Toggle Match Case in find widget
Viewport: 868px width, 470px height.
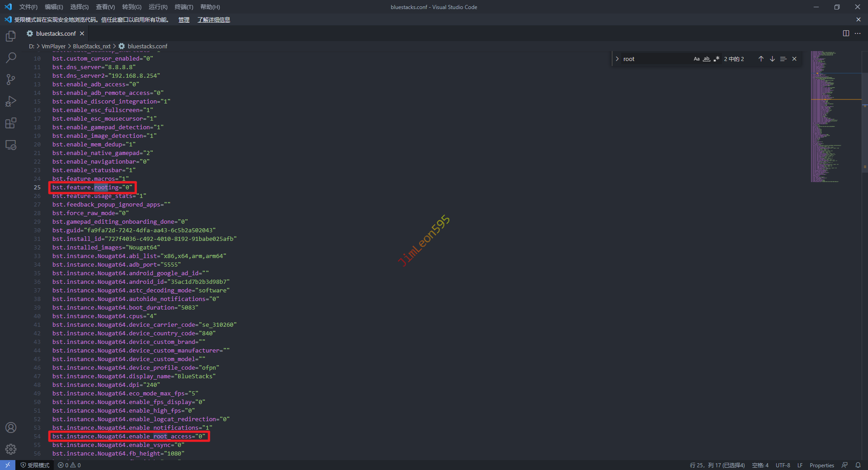coord(697,59)
